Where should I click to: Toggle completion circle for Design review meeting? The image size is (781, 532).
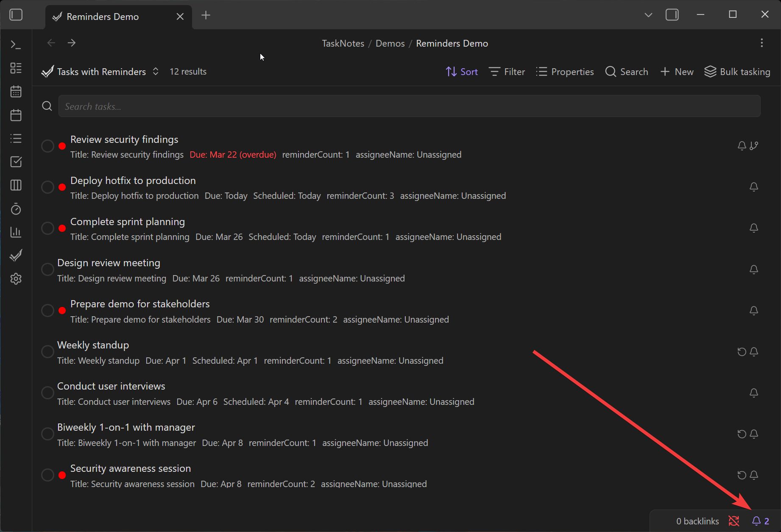click(47, 270)
